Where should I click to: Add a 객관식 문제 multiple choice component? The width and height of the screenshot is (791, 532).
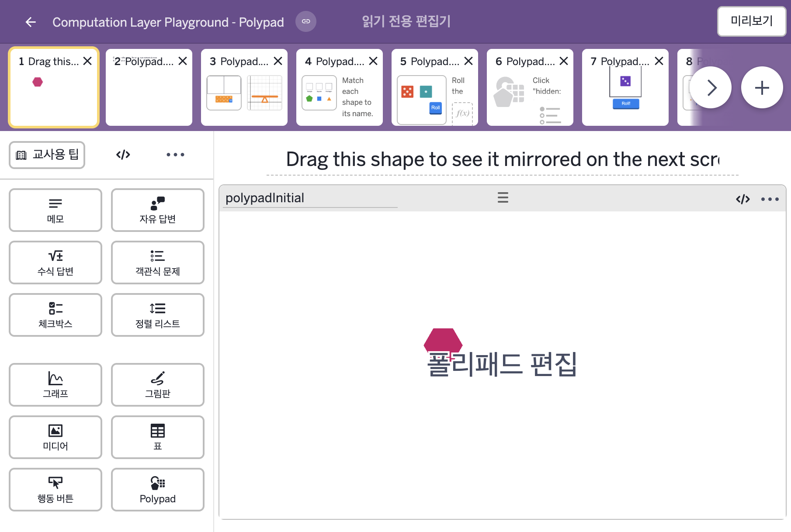click(x=158, y=263)
